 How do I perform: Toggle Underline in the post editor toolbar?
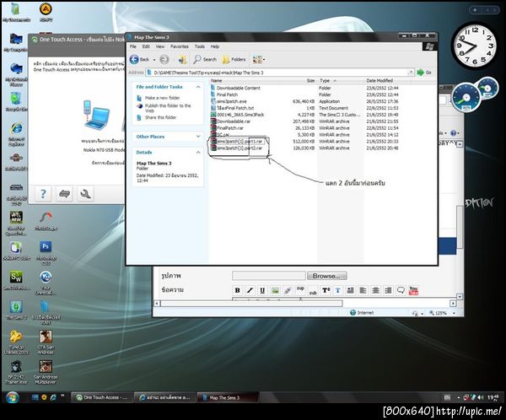262,291
